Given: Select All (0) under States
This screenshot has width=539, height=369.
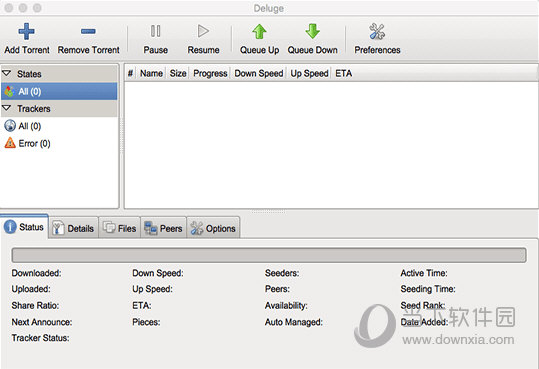Looking at the screenshot, I should pos(59,91).
